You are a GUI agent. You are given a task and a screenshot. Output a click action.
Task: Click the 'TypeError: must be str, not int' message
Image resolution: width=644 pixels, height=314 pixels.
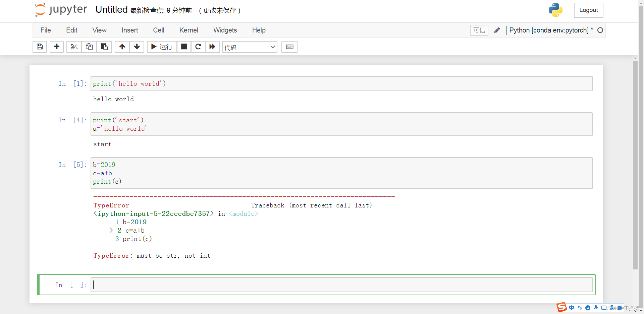pyautogui.click(x=152, y=256)
